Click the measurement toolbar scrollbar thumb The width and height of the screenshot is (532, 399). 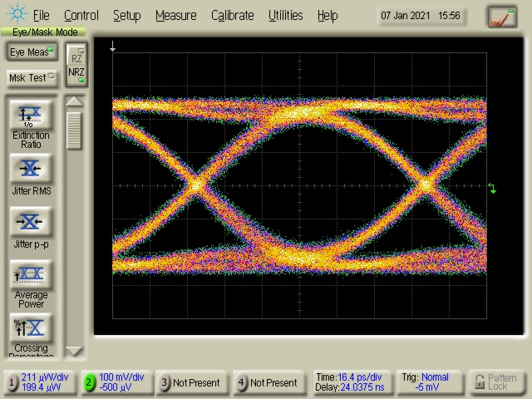coord(75,131)
